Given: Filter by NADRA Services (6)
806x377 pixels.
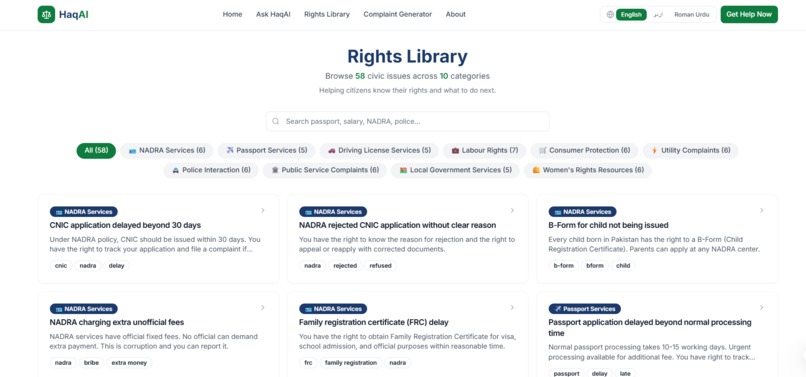Looking at the screenshot, I should click(167, 151).
